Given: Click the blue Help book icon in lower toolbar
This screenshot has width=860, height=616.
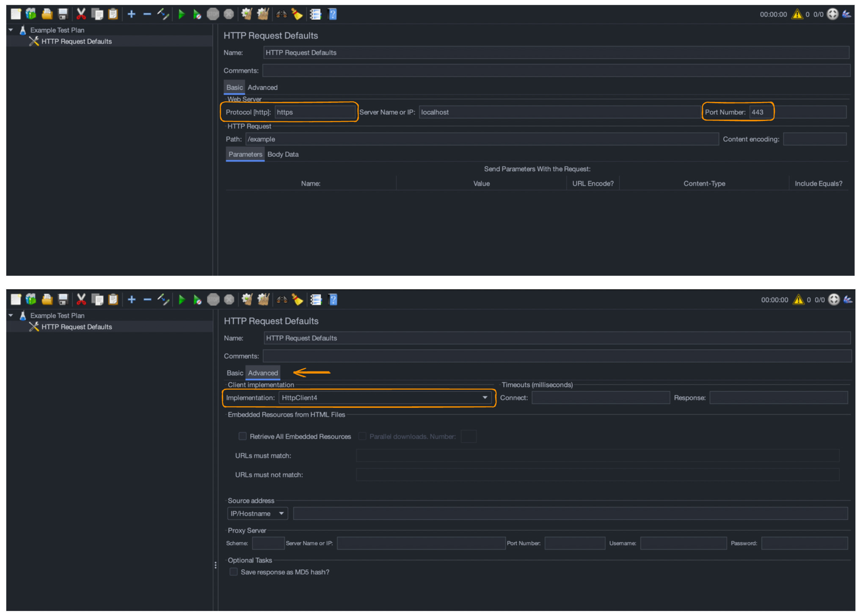Looking at the screenshot, I should pyautogui.click(x=333, y=300).
